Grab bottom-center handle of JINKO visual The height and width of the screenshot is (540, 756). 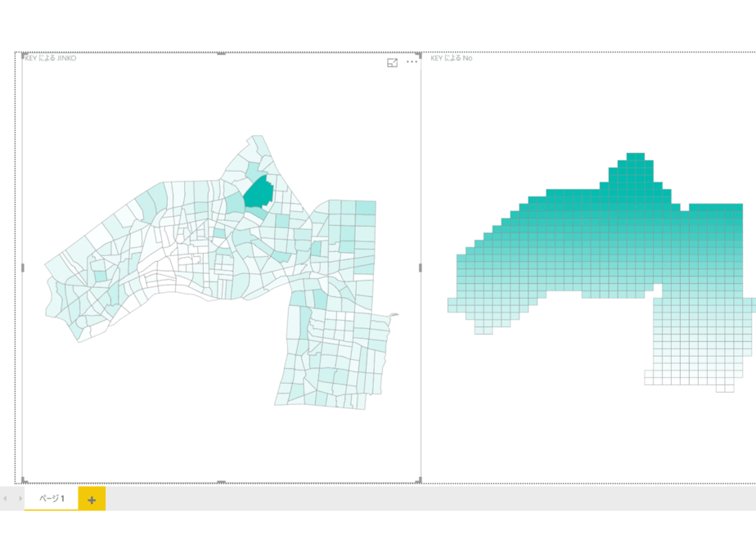(221, 481)
